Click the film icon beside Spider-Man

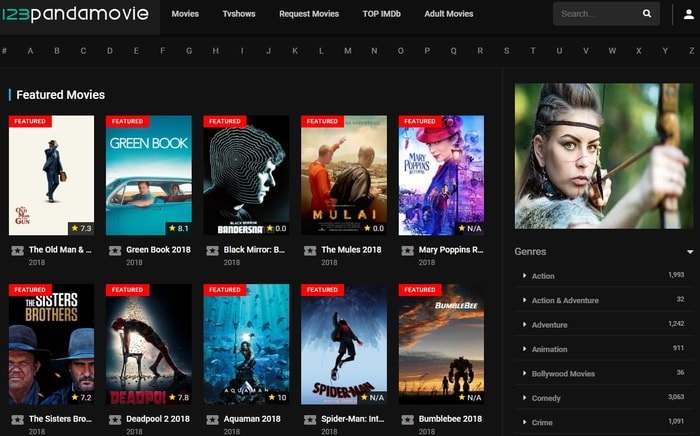[x=310, y=419]
